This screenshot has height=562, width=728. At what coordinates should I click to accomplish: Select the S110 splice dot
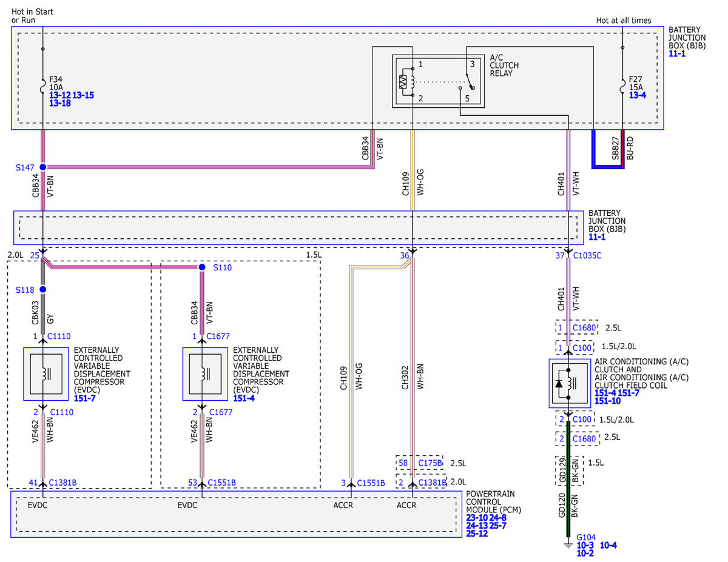[202, 267]
